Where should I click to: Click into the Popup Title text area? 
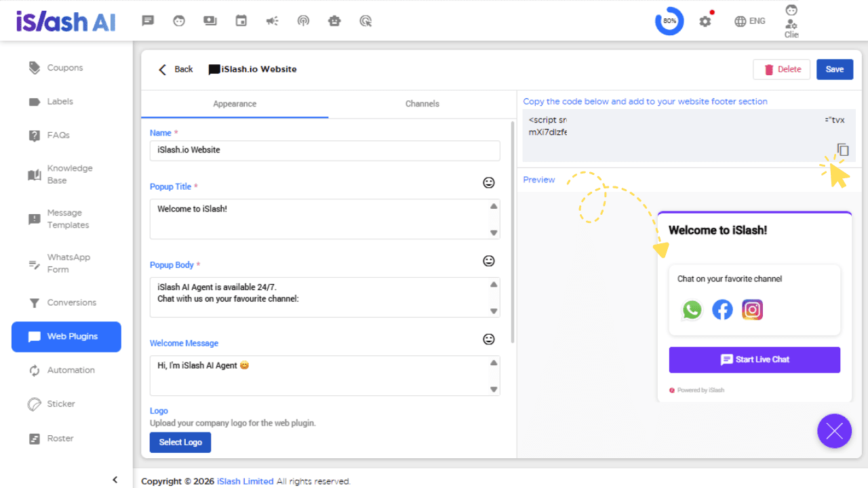[x=325, y=219]
